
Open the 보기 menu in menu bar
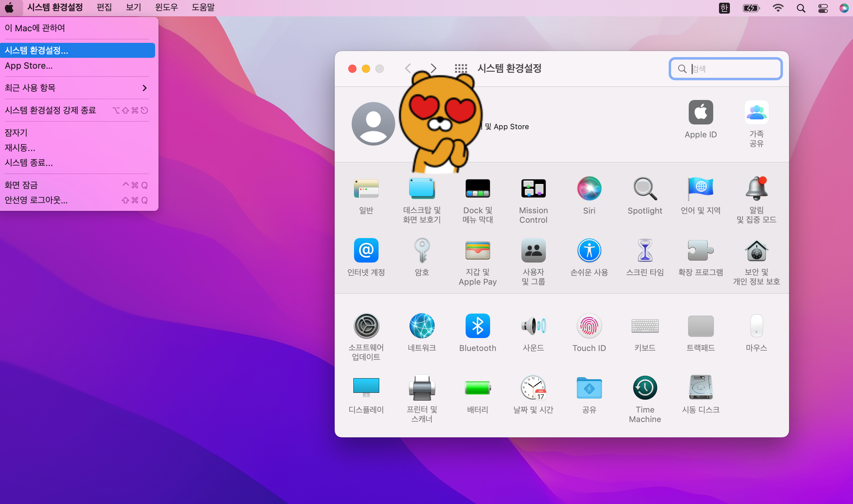point(133,7)
